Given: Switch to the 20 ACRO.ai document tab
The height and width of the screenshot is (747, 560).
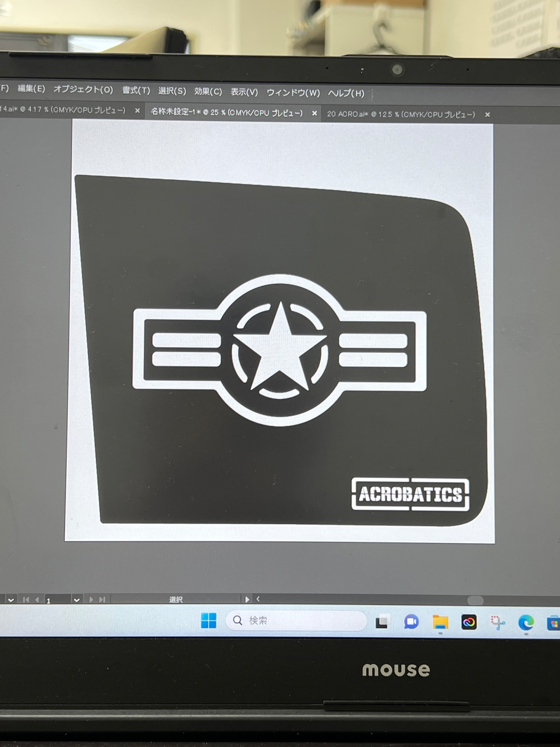Looking at the screenshot, I should point(401,114).
